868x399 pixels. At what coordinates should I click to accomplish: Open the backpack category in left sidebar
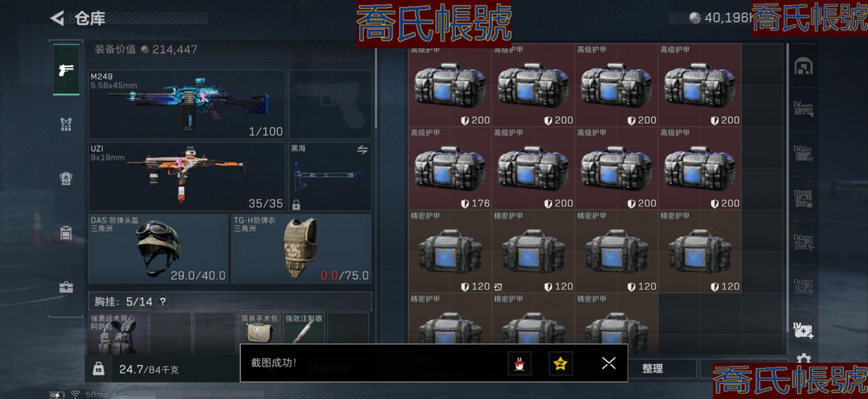click(x=66, y=233)
